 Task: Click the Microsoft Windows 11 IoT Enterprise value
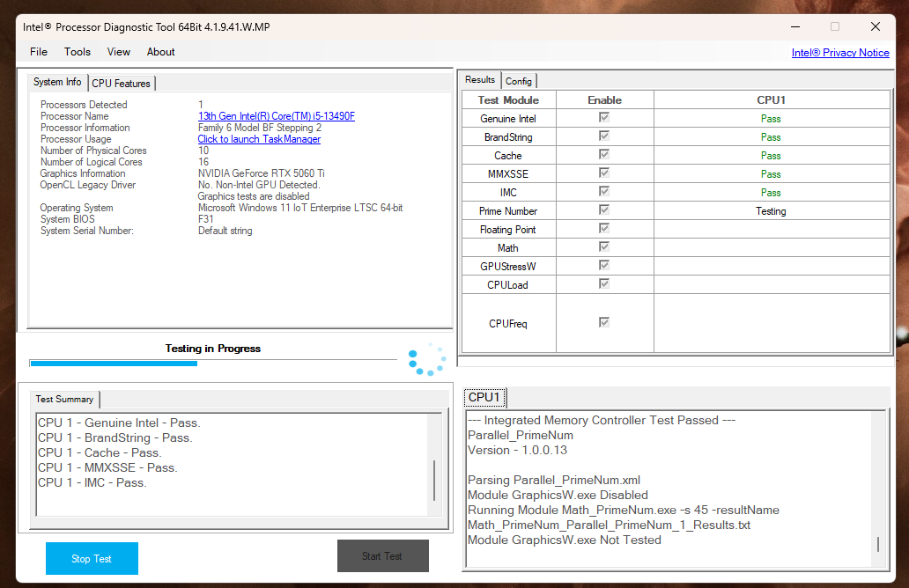pos(300,208)
